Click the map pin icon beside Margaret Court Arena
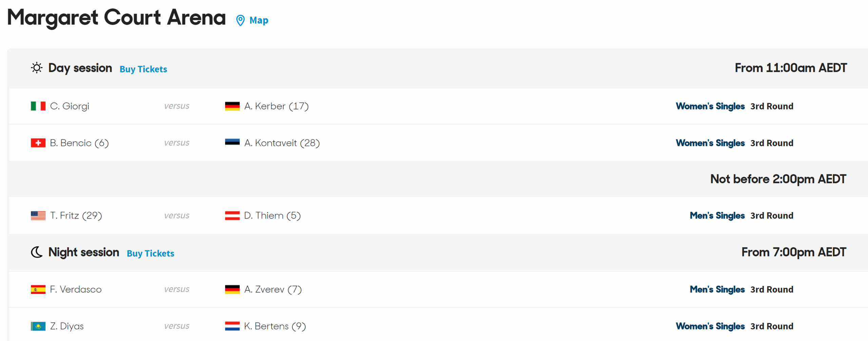Screen dimensions: 868x341 coord(240,20)
